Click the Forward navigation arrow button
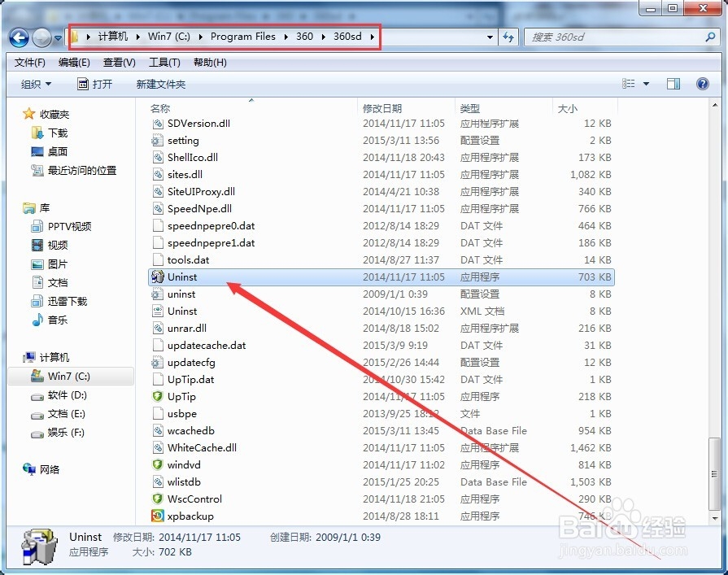This screenshot has height=575, width=728. pos(41,37)
